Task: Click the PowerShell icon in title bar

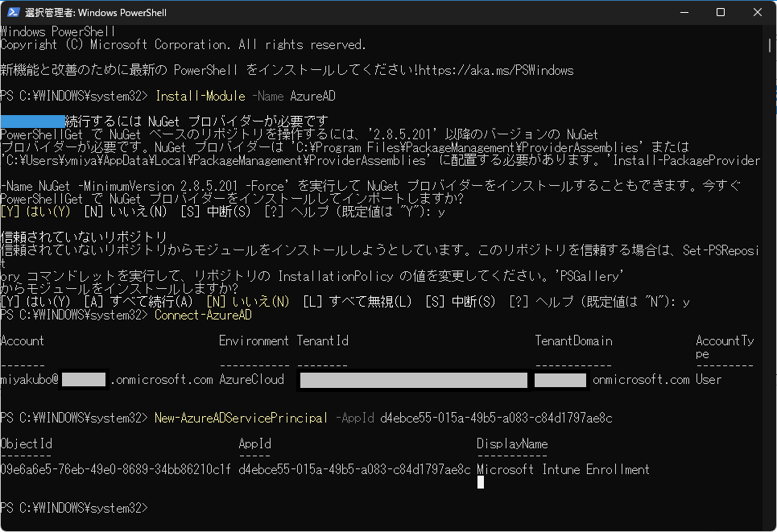Action: [14, 12]
